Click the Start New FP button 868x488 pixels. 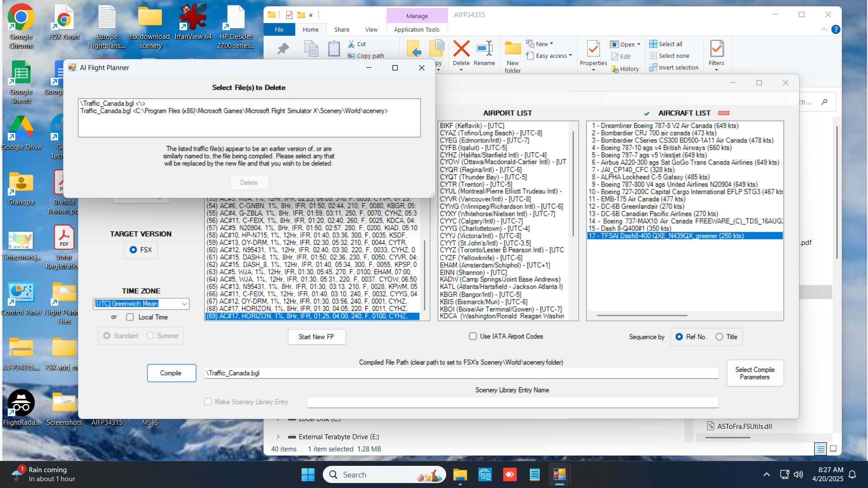click(316, 337)
